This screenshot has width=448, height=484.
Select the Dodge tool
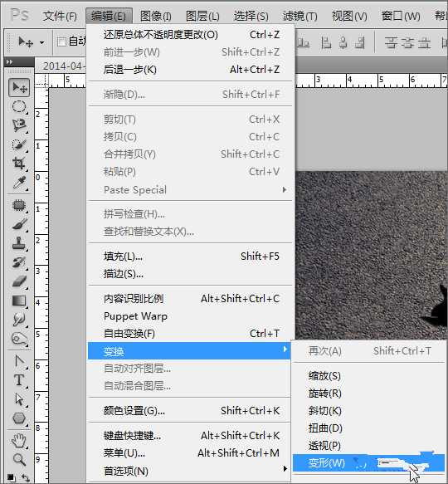point(19,339)
